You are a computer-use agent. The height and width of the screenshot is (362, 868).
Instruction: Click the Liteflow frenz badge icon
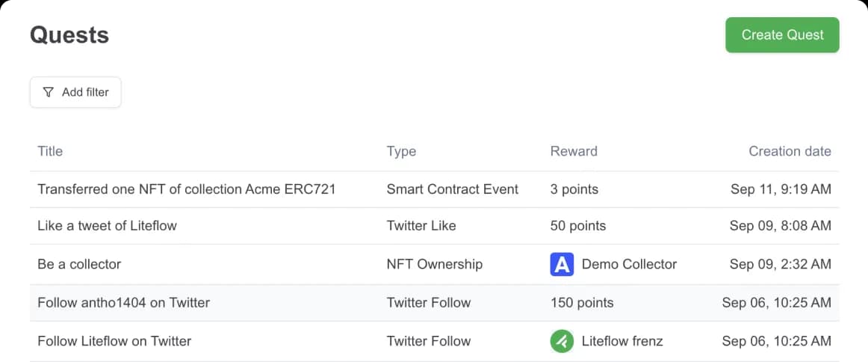(x=562, y=341)
